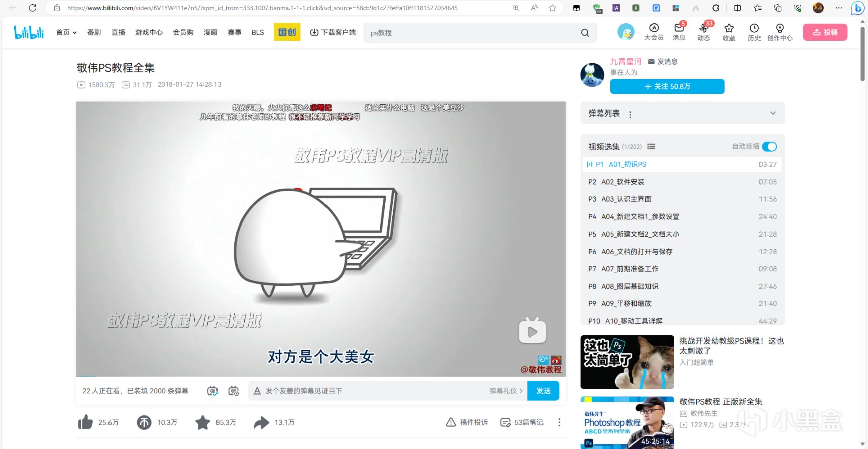Go to 直播 section
Viewport: 868px width, 449px height.
[118, 32]
